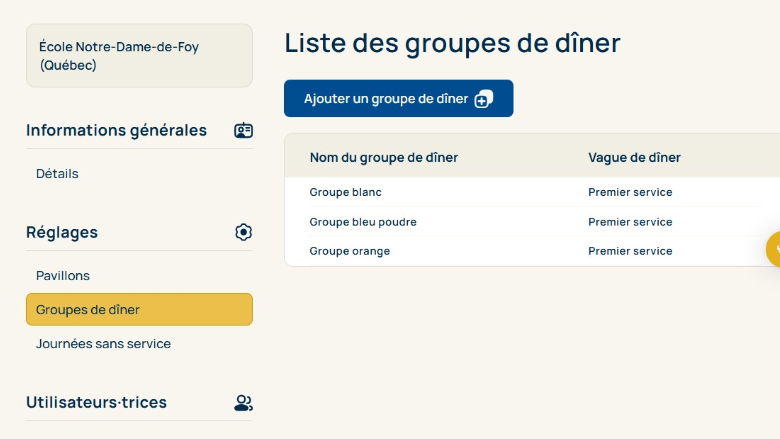Click the Utilisateurs·trices section heading

click(96, 402)
